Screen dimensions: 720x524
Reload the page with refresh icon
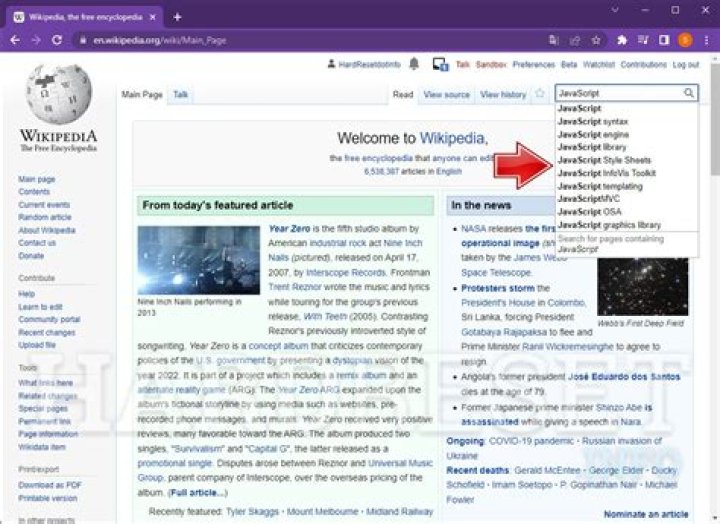pyautogui.click(x=57, y=40)
